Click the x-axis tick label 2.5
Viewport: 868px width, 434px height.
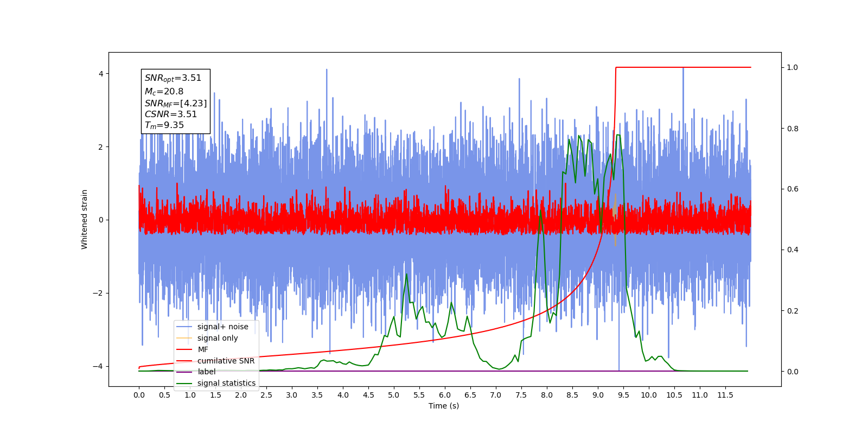point(266,395)
